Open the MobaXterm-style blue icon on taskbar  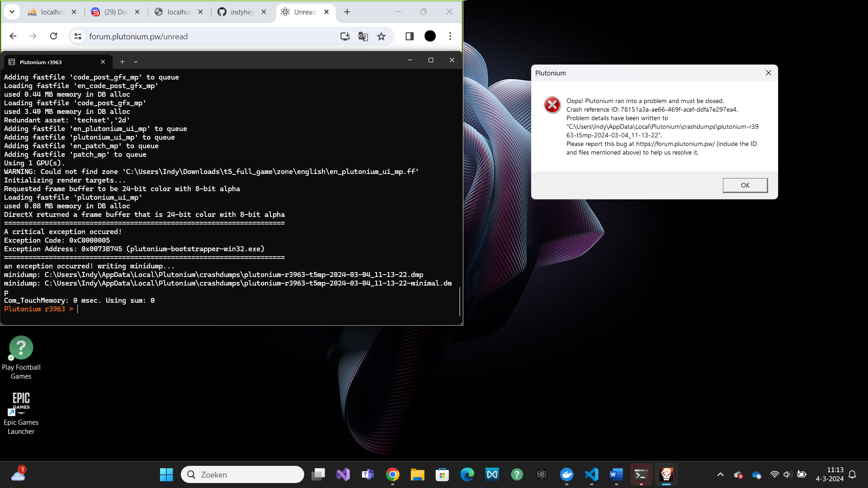coord(492,474)
